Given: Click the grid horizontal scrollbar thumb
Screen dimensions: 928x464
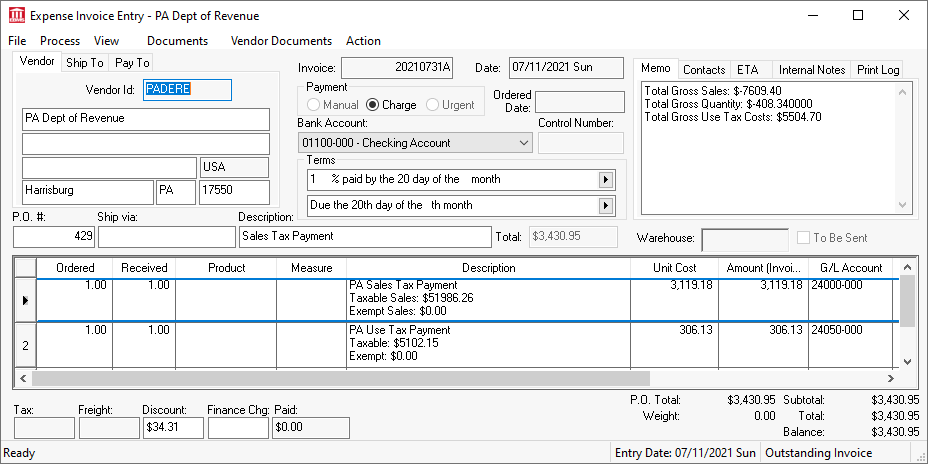Looking at the screenshot, I should click(340, 379).
